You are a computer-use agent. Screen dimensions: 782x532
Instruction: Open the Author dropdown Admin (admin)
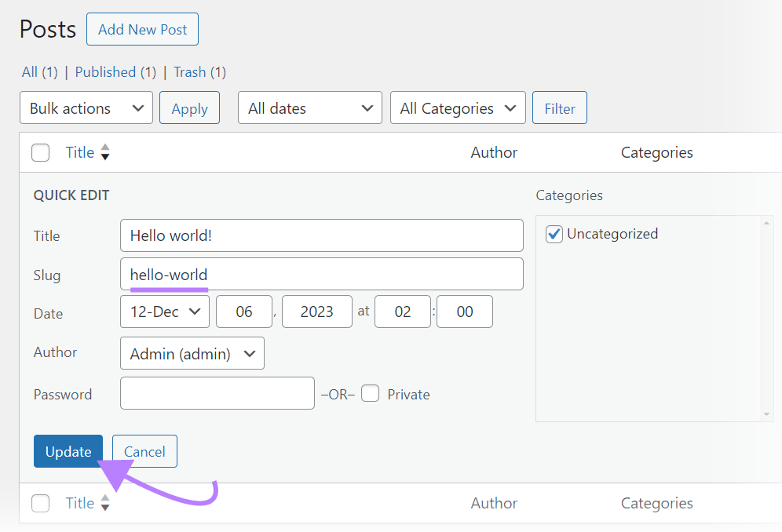[x=192, y=353]
